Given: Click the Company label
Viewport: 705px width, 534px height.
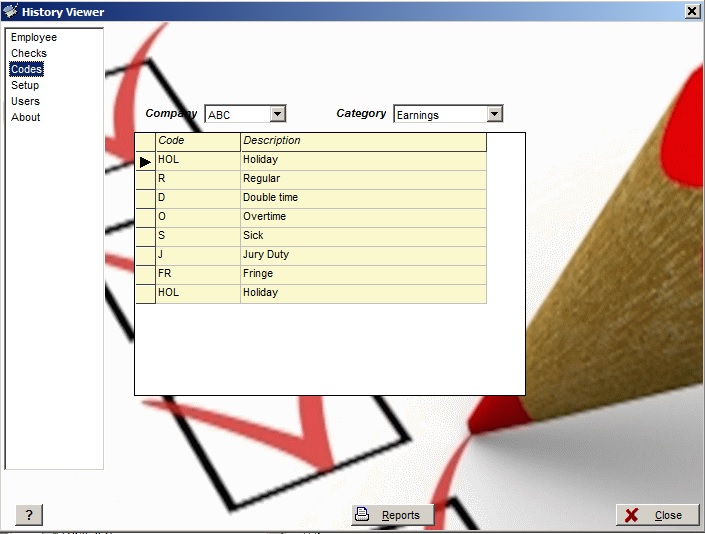Looking at the screenshot, I should (x=171, y=113).
